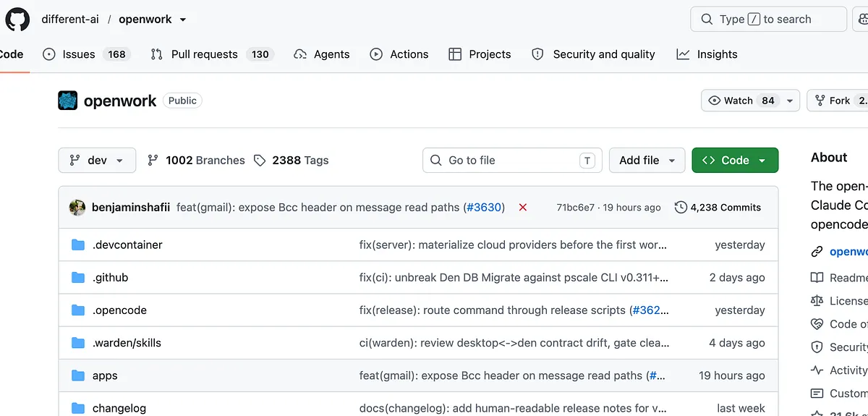Open the green Code dropdown

click(x=735, y=161)
